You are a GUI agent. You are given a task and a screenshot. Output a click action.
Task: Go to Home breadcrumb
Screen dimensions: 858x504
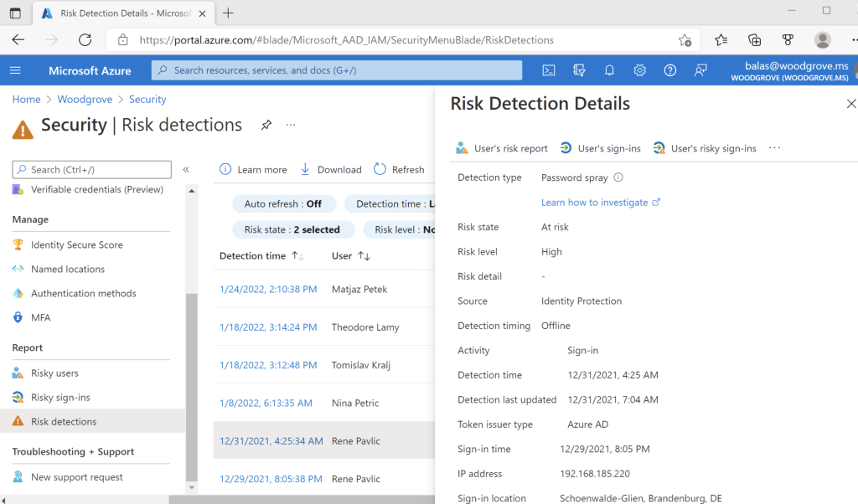point(26,100)
